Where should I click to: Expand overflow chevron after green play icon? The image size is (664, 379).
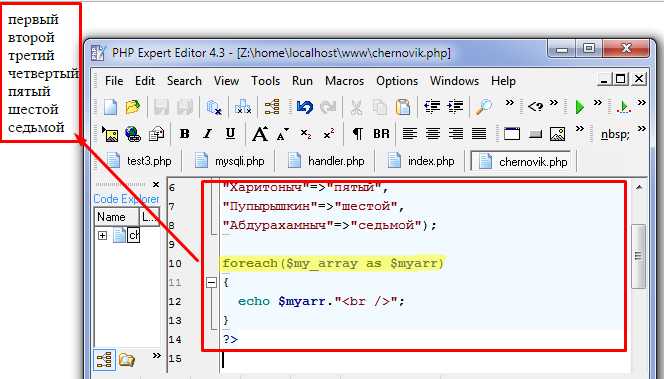click(x=598, y=102)
